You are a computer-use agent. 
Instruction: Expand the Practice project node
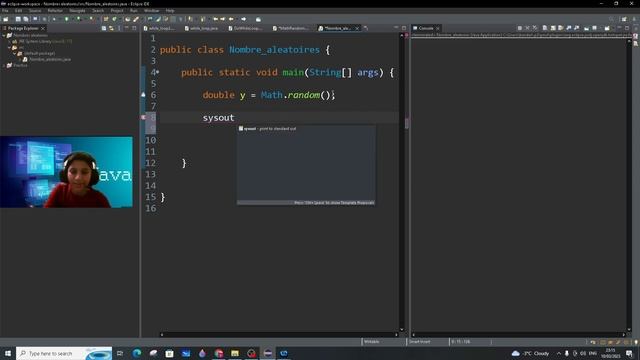(4, 65)
